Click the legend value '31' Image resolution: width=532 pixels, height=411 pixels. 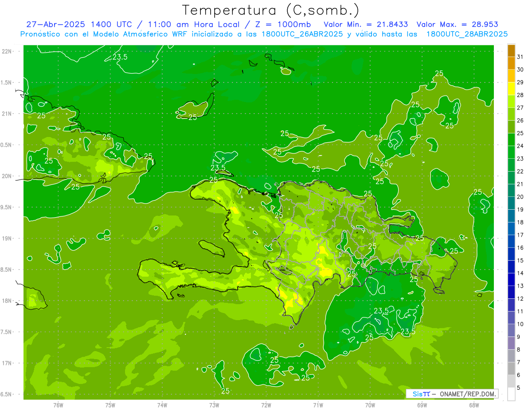[x=520, y=57]
